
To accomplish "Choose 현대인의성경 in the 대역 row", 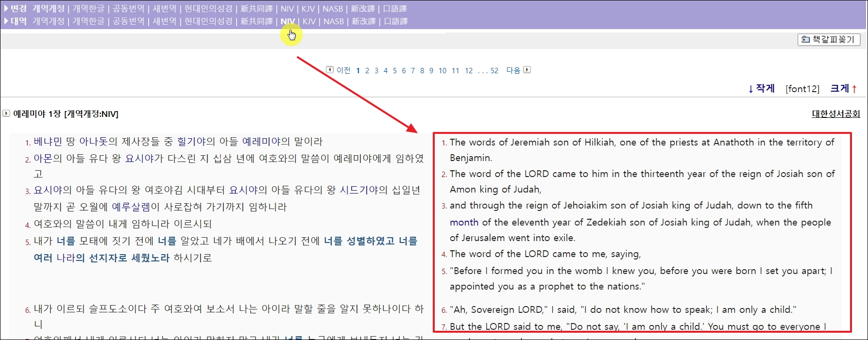I will click(208, 21).
